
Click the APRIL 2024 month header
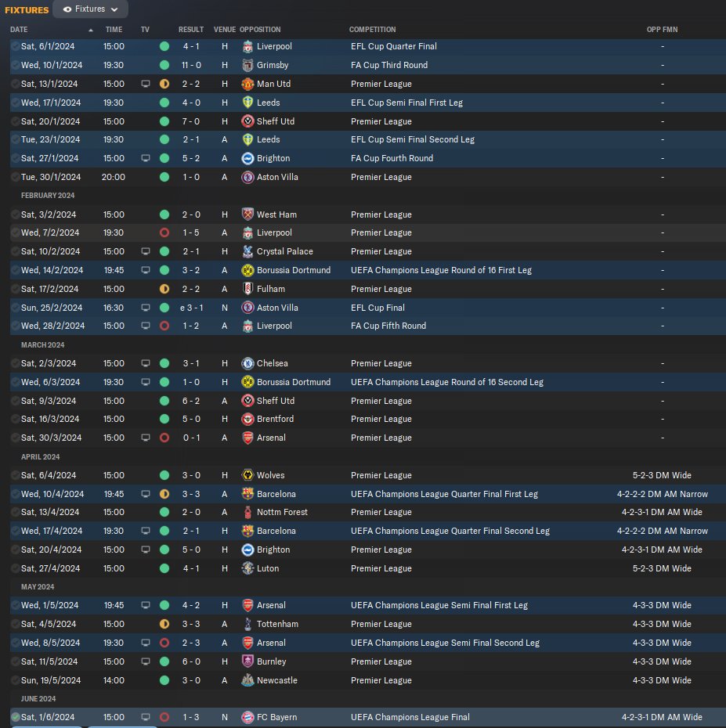pos(41,457)
